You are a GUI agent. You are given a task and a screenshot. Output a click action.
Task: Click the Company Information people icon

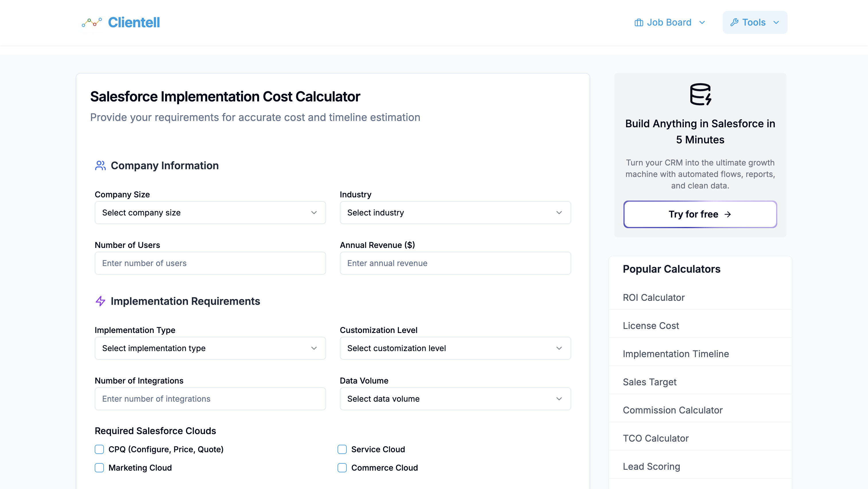point(100,165)
